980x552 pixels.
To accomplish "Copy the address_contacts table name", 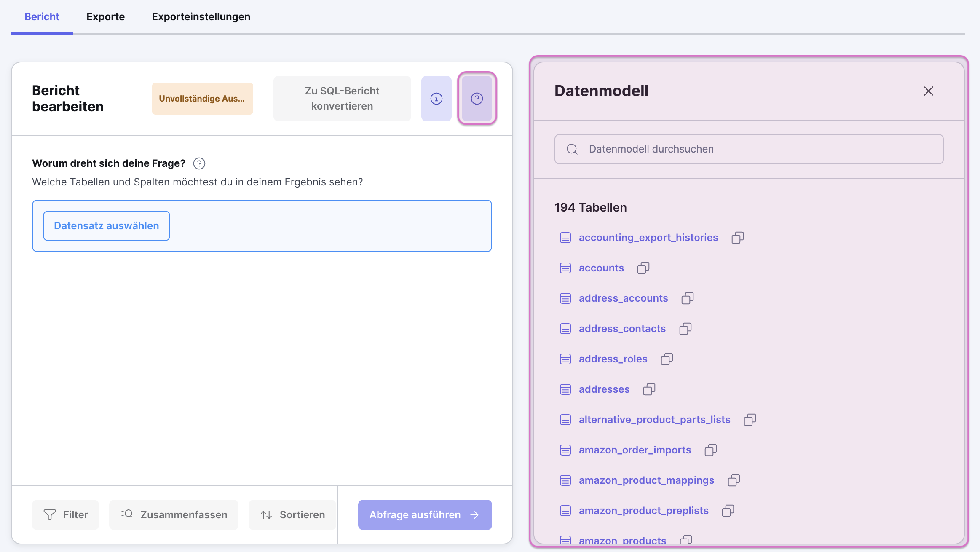I will pos(685,329).
